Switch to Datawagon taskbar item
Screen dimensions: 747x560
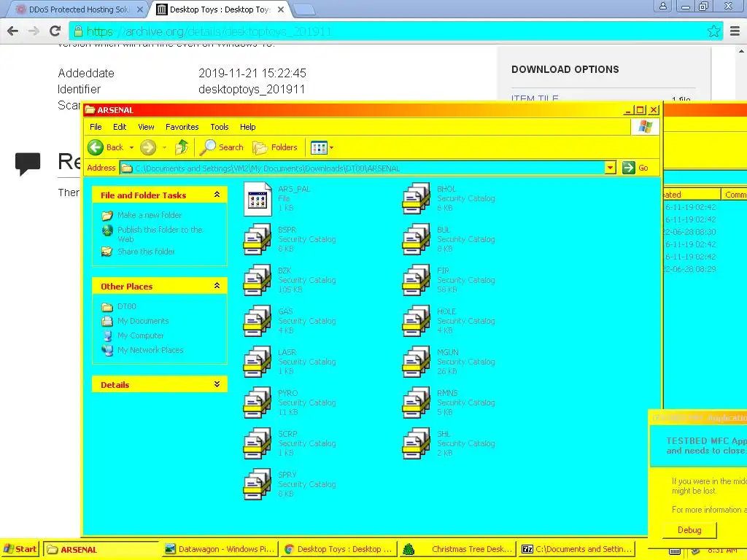pyautogui.click(x=220, y=549)
